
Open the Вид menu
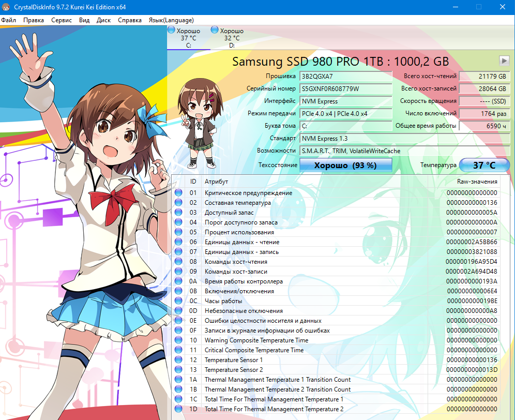point(84,20)
